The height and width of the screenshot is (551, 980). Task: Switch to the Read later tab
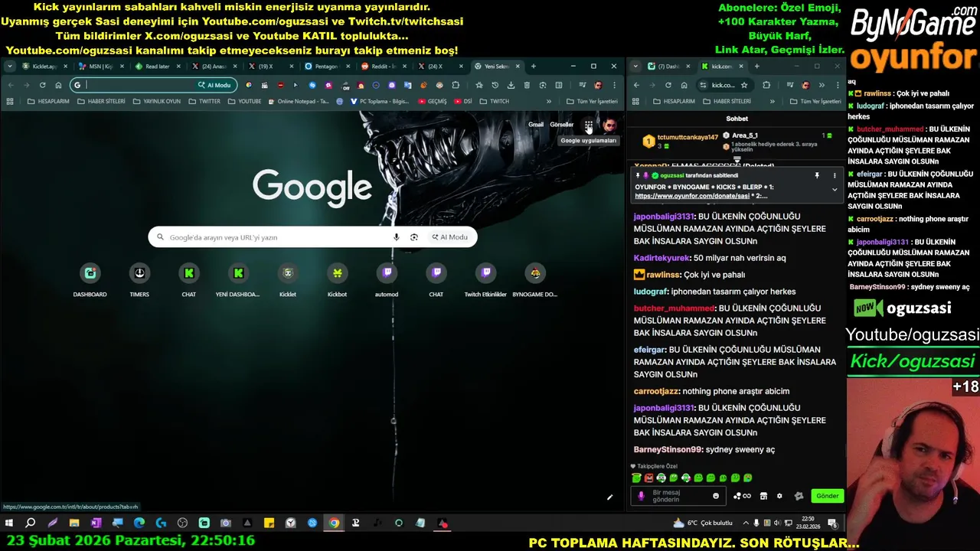pos(158,67)
